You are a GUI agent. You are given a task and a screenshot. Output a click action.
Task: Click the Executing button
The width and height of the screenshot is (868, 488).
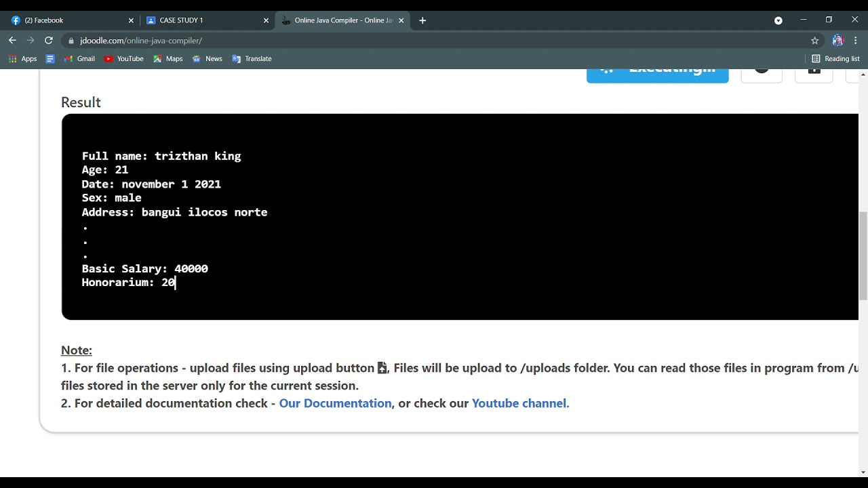(657, 75)
